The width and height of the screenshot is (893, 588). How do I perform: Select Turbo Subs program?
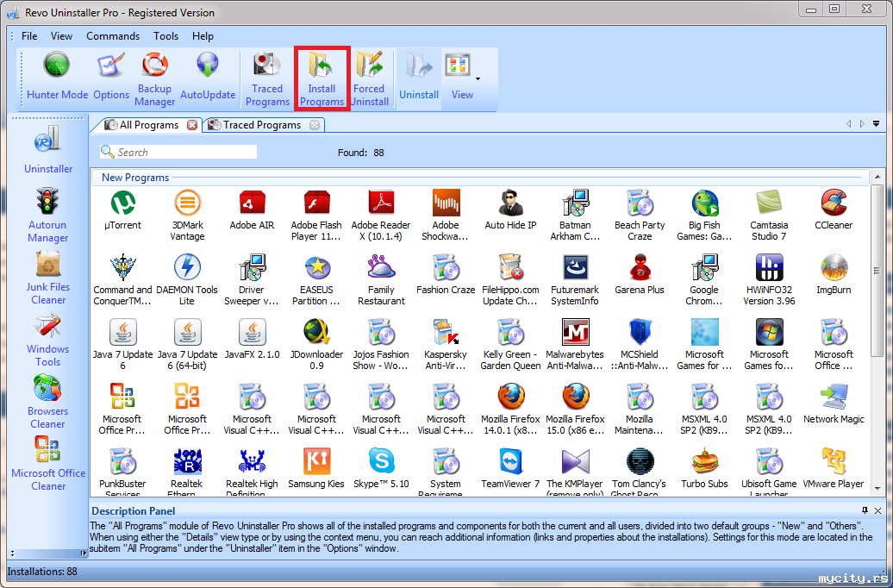pos(704,468)
